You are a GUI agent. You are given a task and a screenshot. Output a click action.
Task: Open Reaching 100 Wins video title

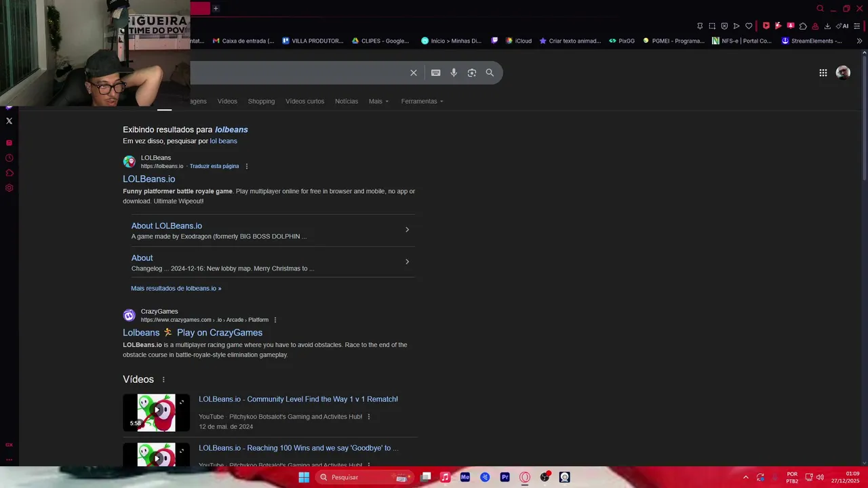pyautogui.click(x=298, y=448)
